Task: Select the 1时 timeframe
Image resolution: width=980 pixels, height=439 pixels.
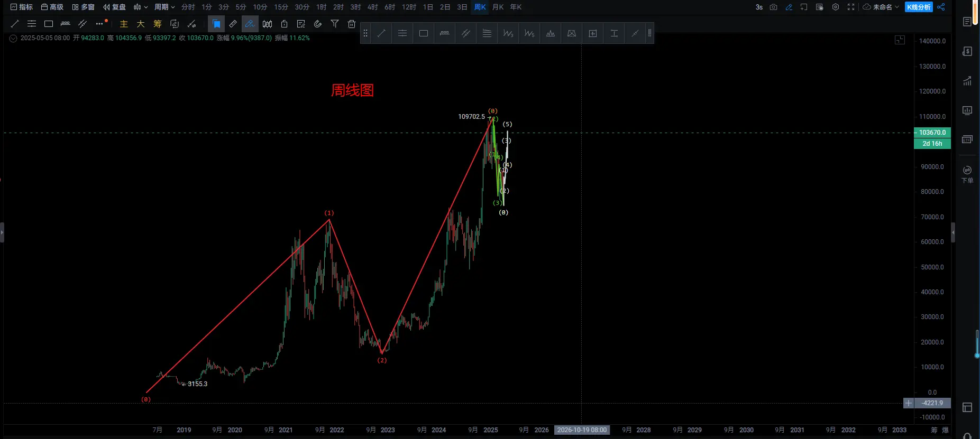Action: [322, 7]
